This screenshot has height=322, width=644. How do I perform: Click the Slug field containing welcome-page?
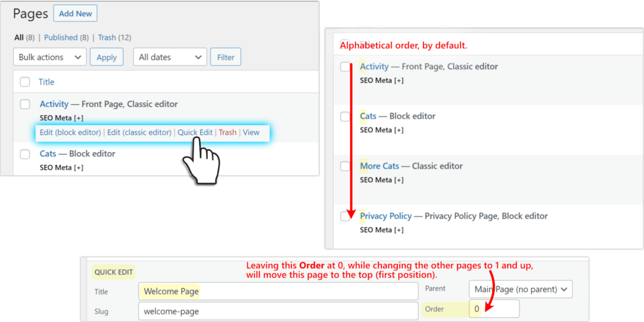(278, 311)
